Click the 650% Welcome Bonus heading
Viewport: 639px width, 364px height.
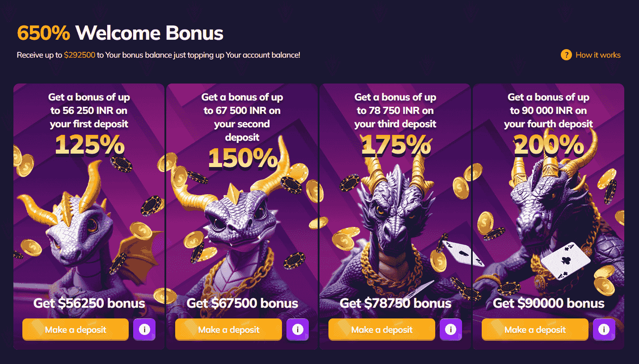pos(120,33)
